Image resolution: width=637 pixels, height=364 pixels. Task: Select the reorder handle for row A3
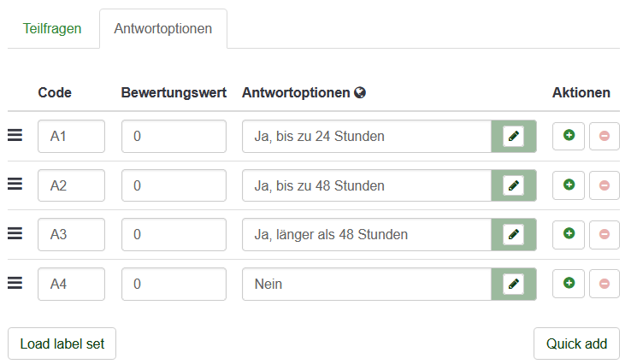click(x=15, y=233)
